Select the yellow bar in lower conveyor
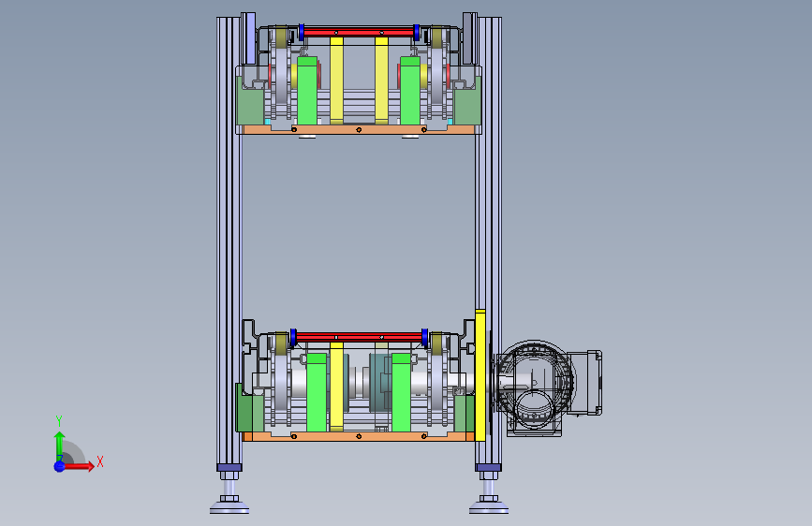The image size is (812, 526). (336, 386)
